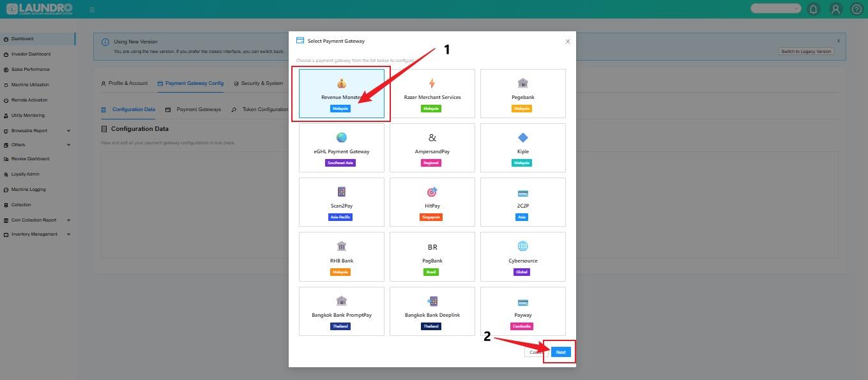This screenshot has height=380, width=868.
Task: Select the Cybersource globe icon
Action: click(x=523, y=247)
